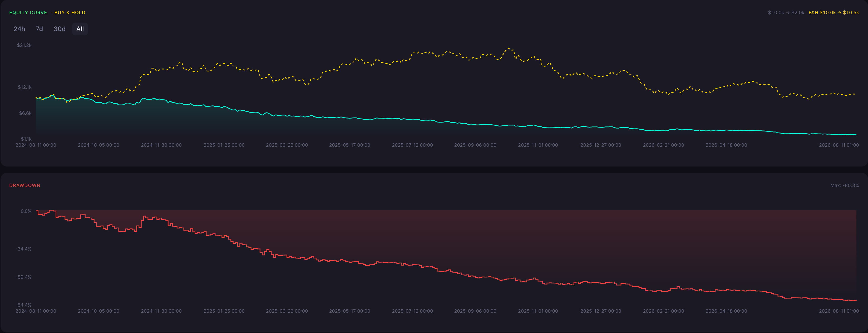This screenshot has width=868, height=333.
Task: Show the 30d time range
Action: click(x=60, y=29)
